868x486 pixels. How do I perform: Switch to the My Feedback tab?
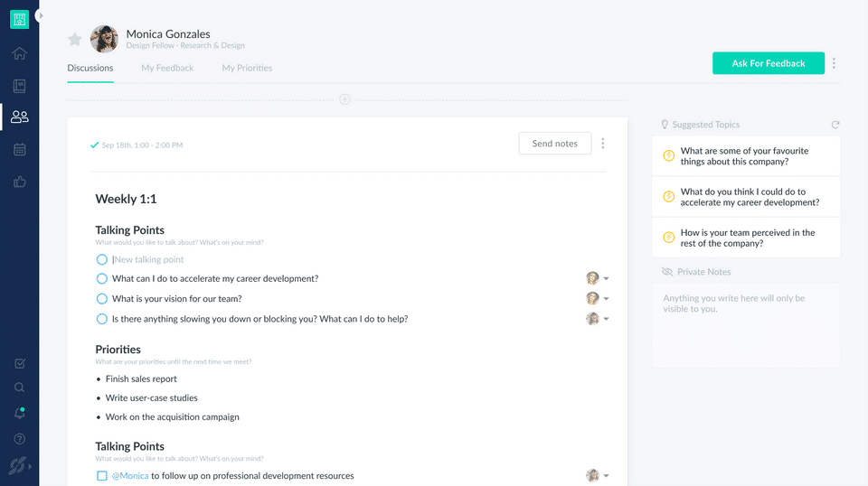click(x=167, y=68)
